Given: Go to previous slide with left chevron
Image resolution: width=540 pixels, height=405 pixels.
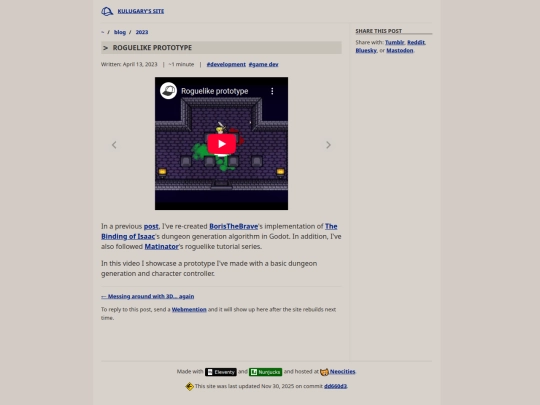Looking at the screenshot, I should pyautogui.click(x=114, y=145).
